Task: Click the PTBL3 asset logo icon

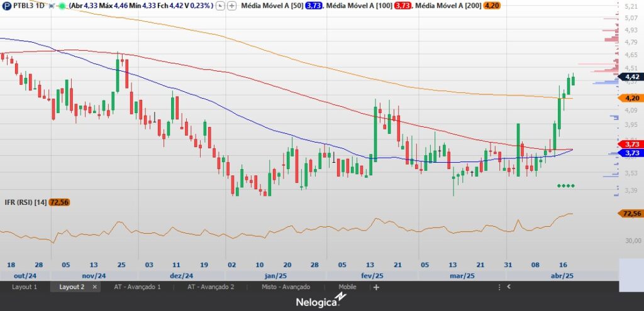Action: [6, 6]
